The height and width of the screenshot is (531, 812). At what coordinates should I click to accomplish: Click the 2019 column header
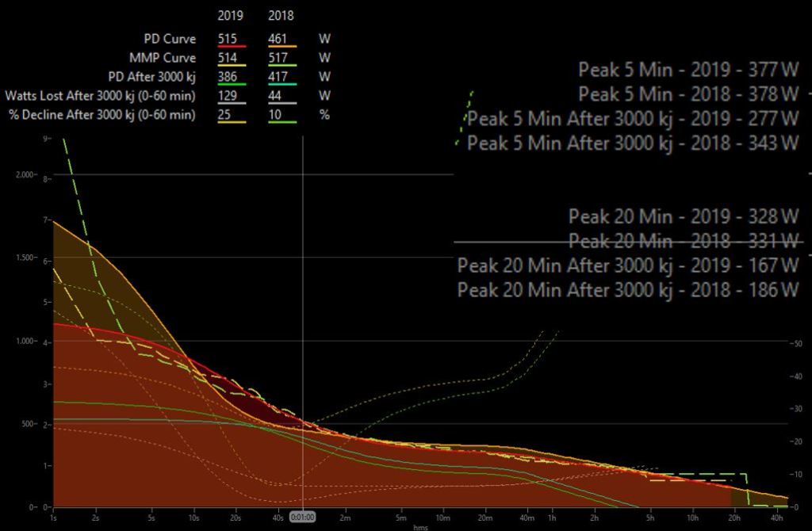(x=232, y=16)
